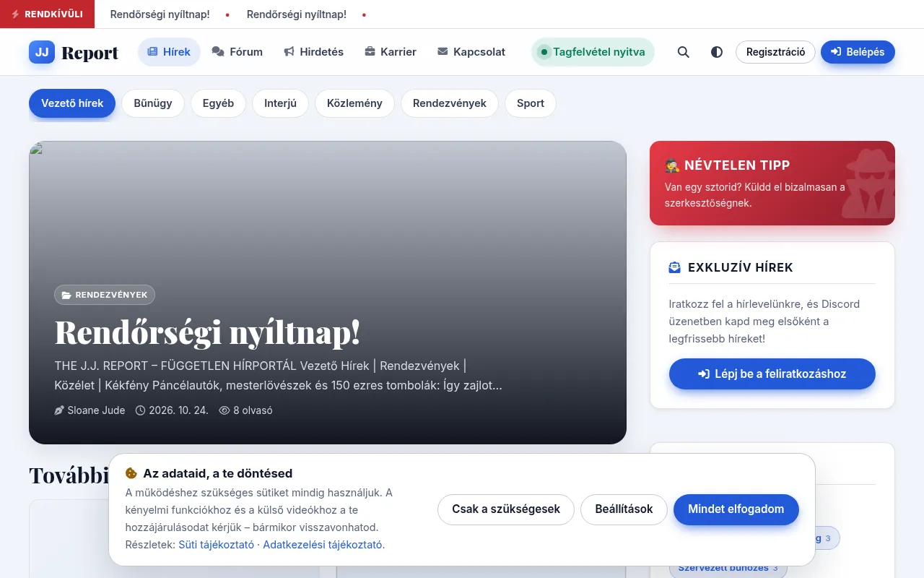Open the Hirdetés nav item
Screen dimensions: 924x578
click(x=313, y=52)
